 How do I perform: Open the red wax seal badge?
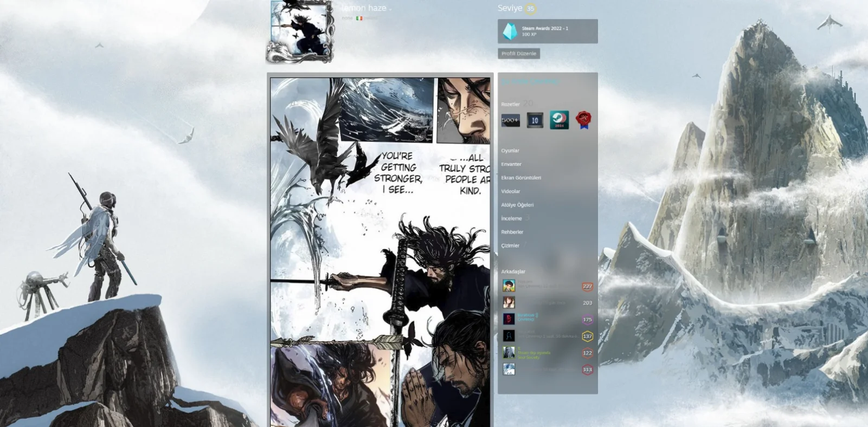(x=583, y=120)
